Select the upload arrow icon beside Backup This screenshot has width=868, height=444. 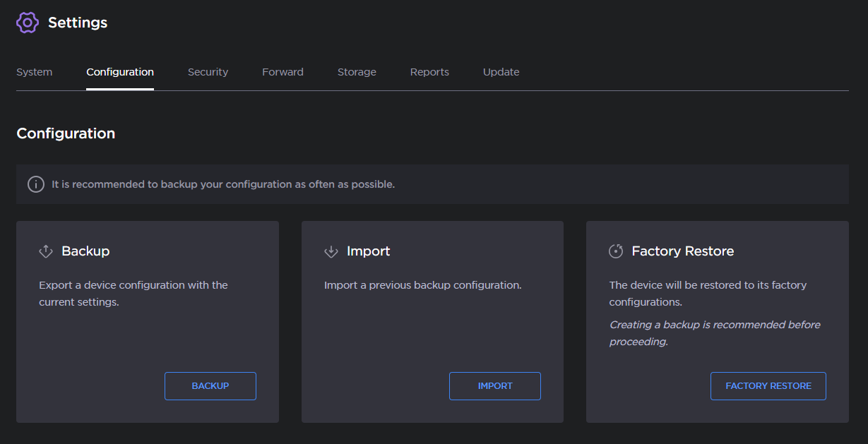tap(45, 251)
